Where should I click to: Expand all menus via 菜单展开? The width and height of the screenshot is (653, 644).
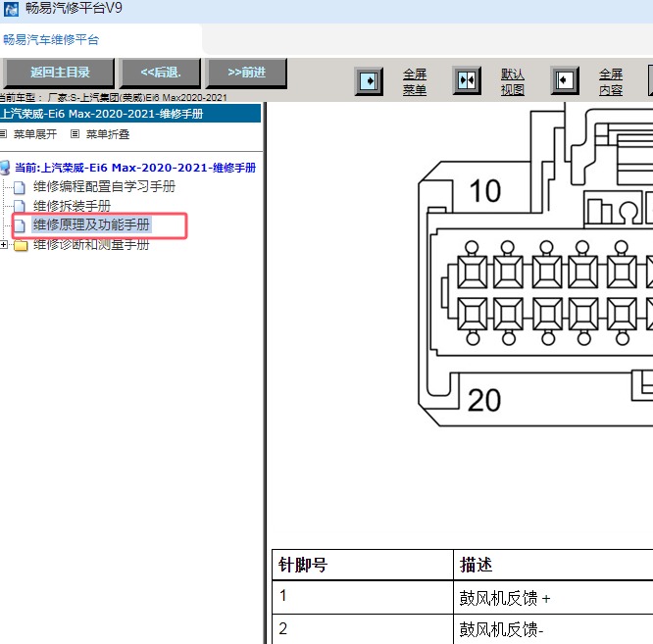coord(35,134)
